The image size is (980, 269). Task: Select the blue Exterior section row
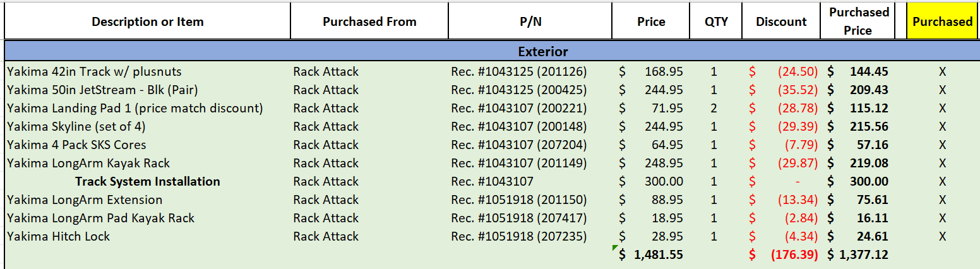[x=491, y=51]
